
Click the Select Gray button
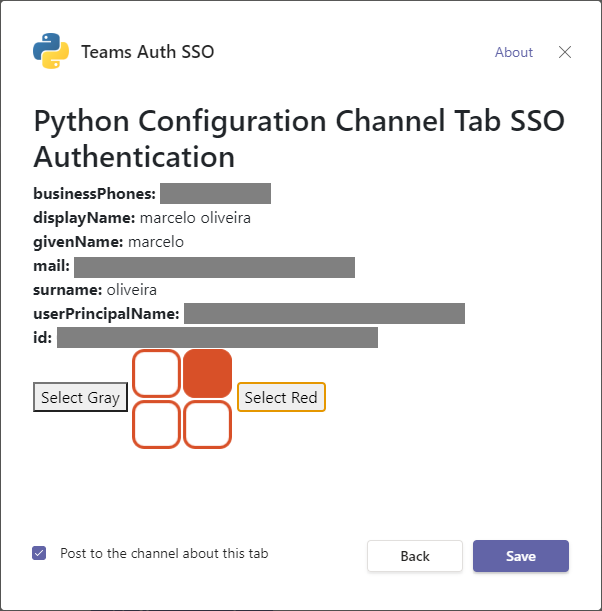pyautogui.click(x=80, y=397)
